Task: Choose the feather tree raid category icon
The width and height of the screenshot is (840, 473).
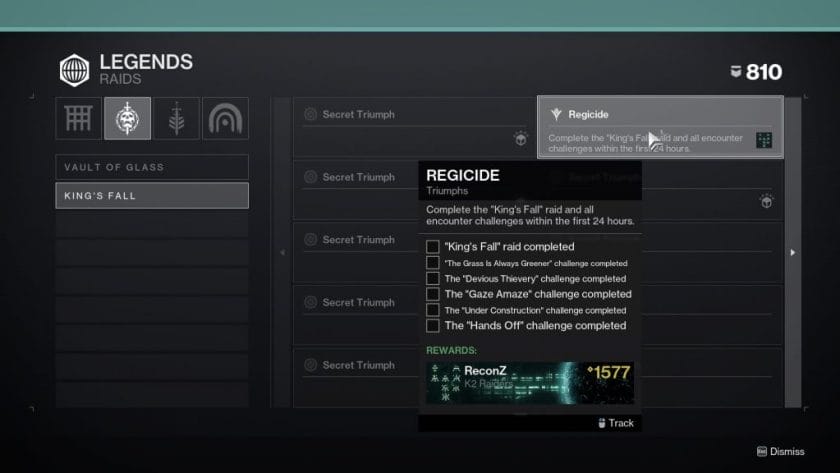Action: (x=176, y=118)
